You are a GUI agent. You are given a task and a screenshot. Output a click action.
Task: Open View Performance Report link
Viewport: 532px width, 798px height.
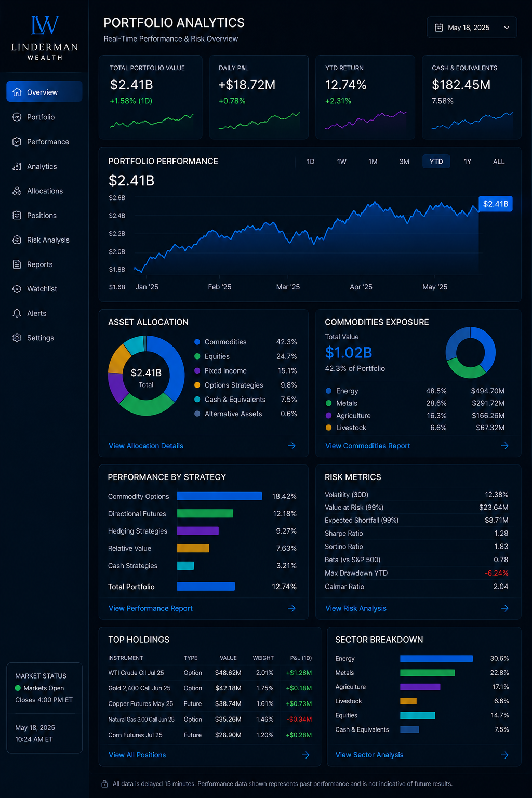tap(151, 608)
